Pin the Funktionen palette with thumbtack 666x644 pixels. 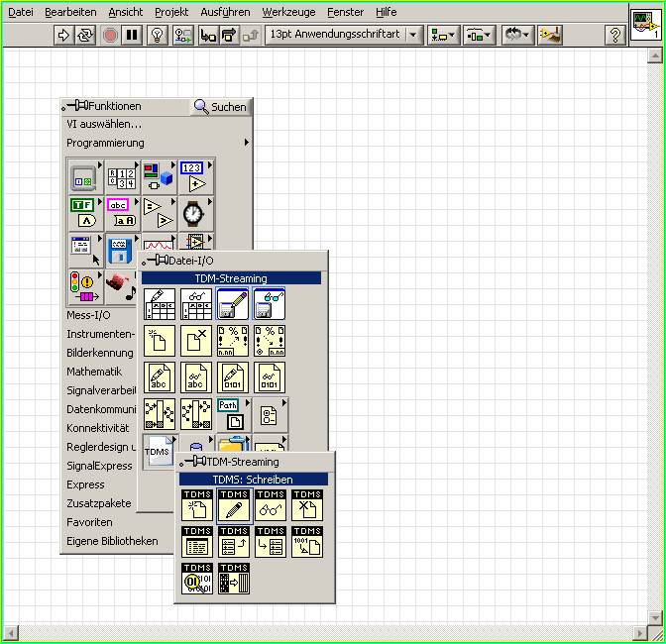pyautogui.click(x=77, y=105)
